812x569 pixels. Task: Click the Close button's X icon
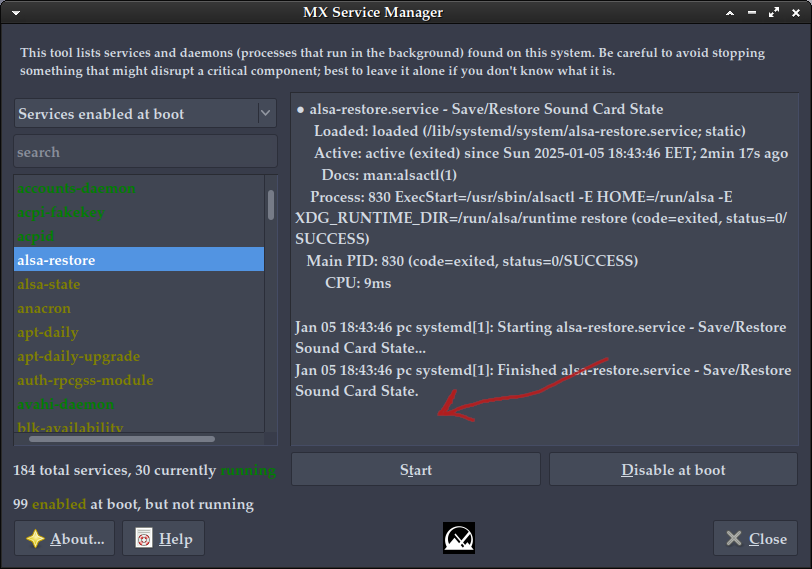(x=734, y=538)
